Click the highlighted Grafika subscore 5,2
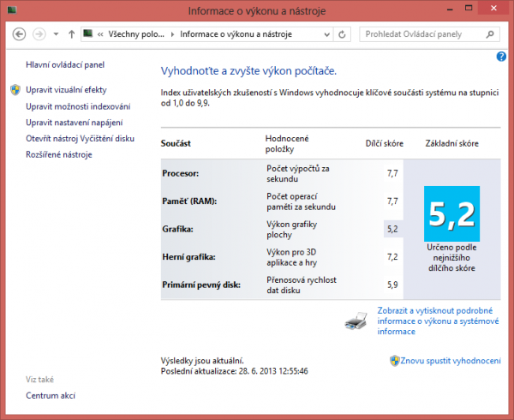The width and height of the screenshot is (514, 420). coord(392,229)
